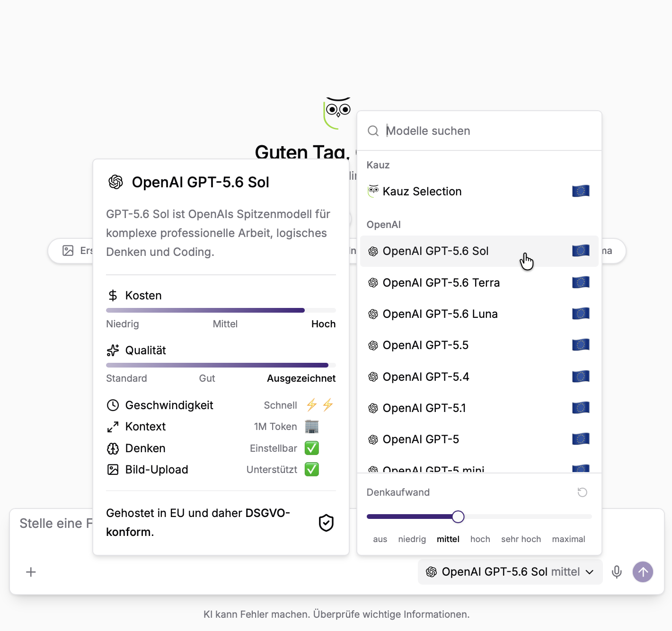Viewport: 672px width, 631px height.
Task: Choose OpenAI GPT-5.6 Sol model
Action: (x=479, y=251)
